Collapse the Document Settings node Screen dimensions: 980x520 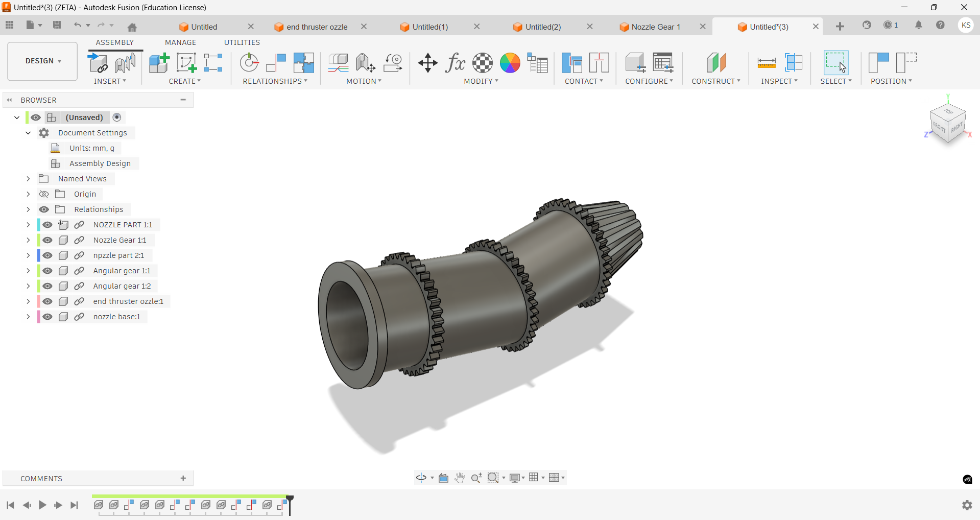tap(28, 133)
